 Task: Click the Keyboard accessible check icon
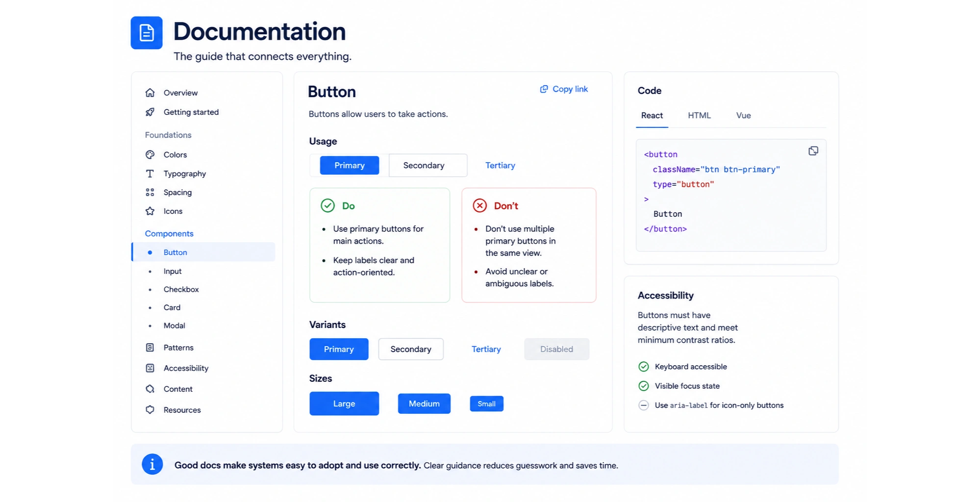tap(644, 367)
